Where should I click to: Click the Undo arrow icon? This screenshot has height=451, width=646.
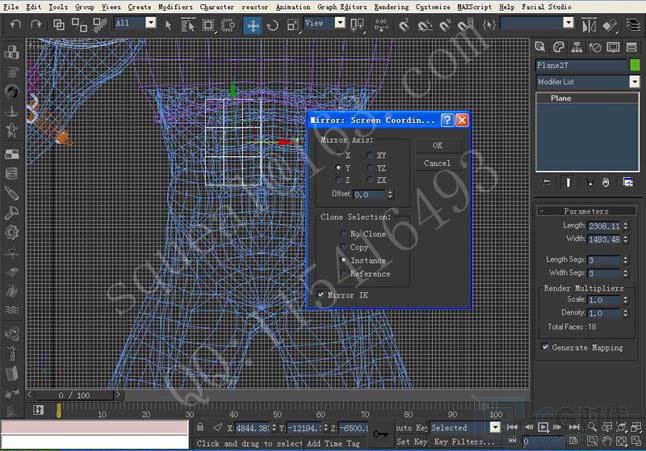(x=15, y=24)
